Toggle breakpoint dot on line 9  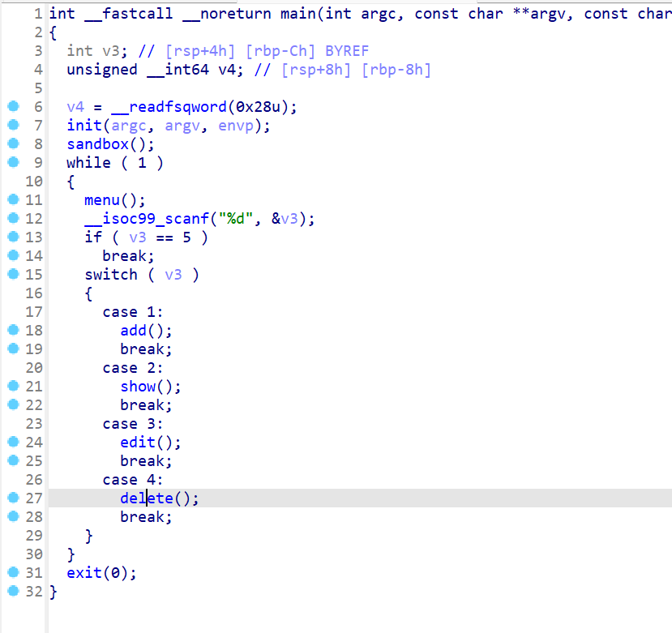[14, 162]
